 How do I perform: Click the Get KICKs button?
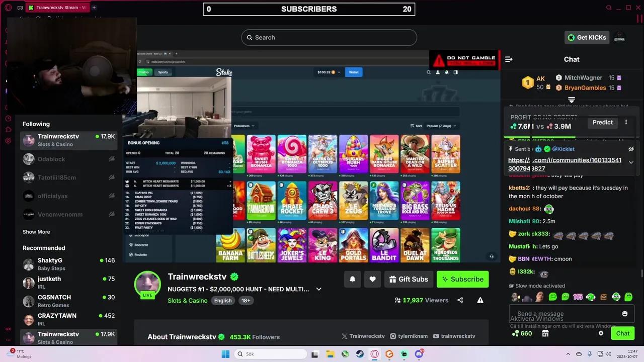click(x=587, y=38)
